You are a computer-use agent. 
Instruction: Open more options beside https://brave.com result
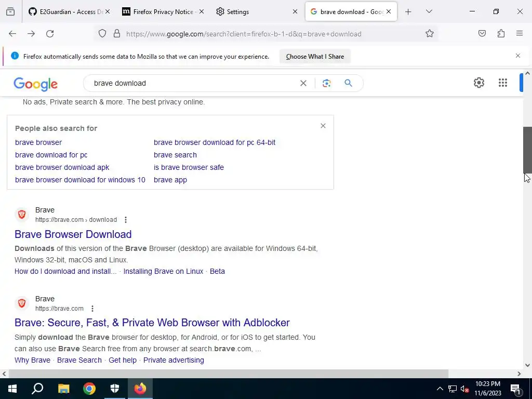92,309
